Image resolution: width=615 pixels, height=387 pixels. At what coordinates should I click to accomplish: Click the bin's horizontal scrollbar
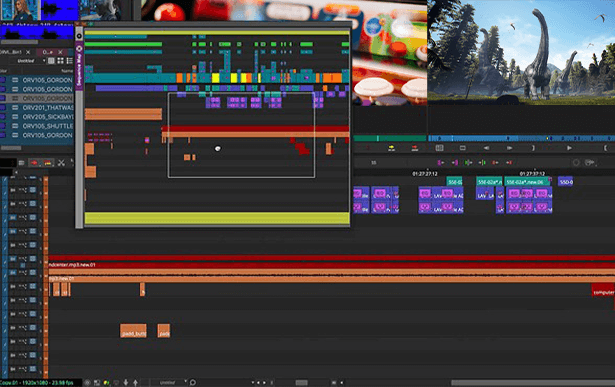(11, 148)
